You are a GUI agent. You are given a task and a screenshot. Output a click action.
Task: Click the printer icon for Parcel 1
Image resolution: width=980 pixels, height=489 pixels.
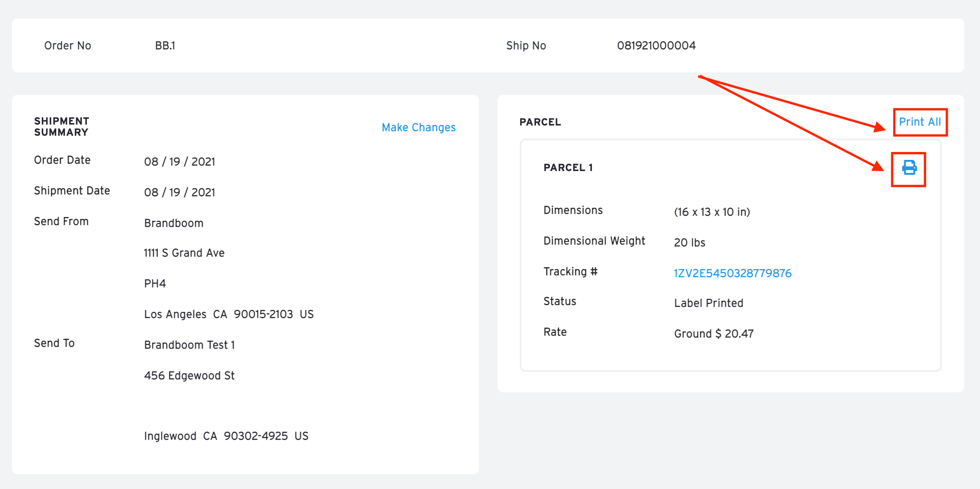[x=909, y=167]
